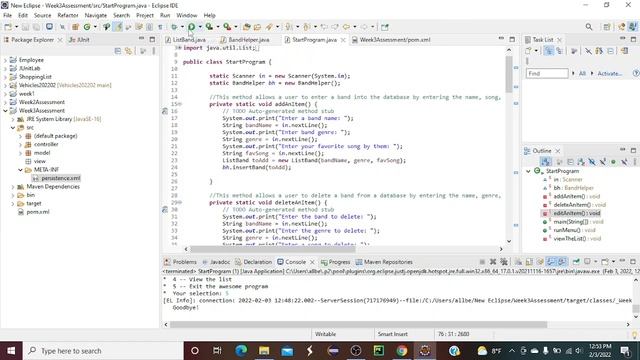
Task: Collapse the META-INF folder node
Action: click(x=20, y=170)
